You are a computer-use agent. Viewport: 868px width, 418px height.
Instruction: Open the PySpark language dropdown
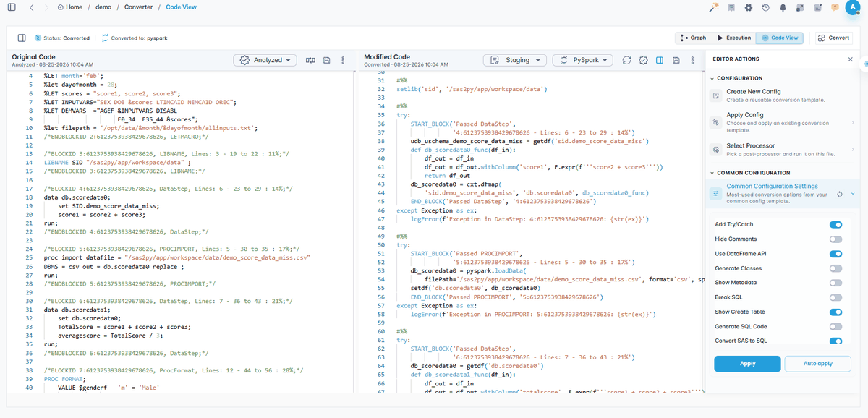[x=583, y=60]
